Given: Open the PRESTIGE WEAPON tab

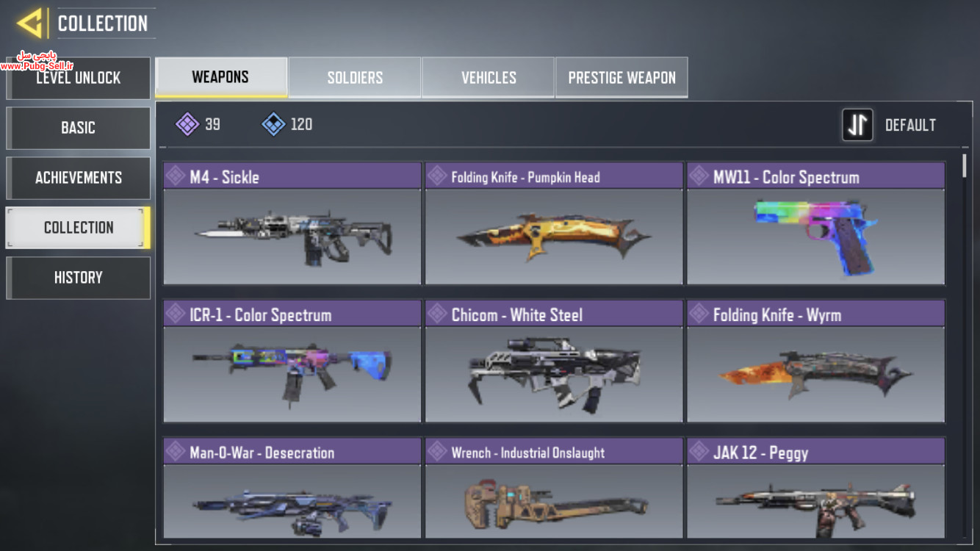Looking at the screenshot, I should (x=621, y=77).
